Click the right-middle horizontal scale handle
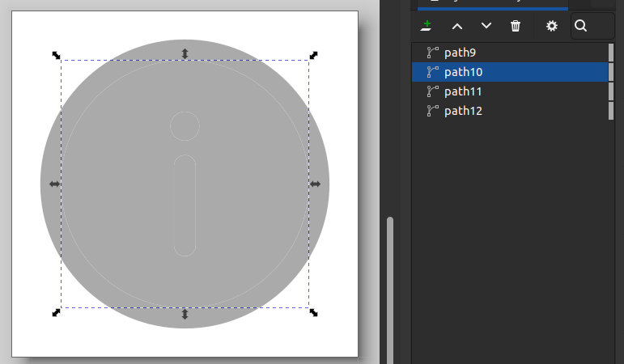The image size is (624, 364). click(315, 184)
